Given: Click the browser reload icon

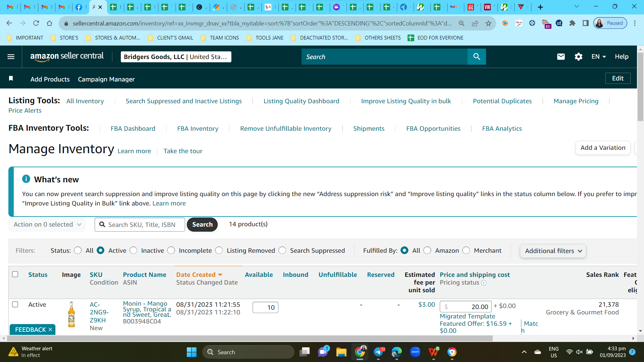Looking at the screenshot, I should (x=36, y=23).
